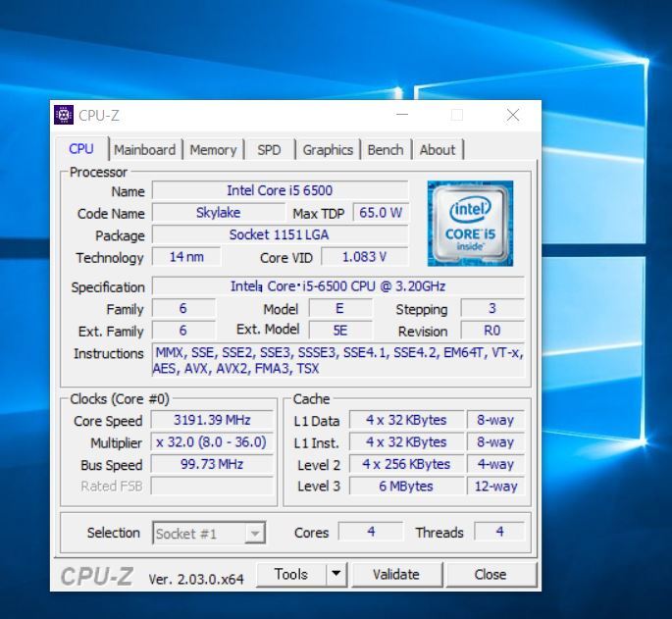Image resolution: width=672 pixels, height=619 pixels.
Task: Click the Name field Intel Core i5 6500
Action: [x=280, y=190]
